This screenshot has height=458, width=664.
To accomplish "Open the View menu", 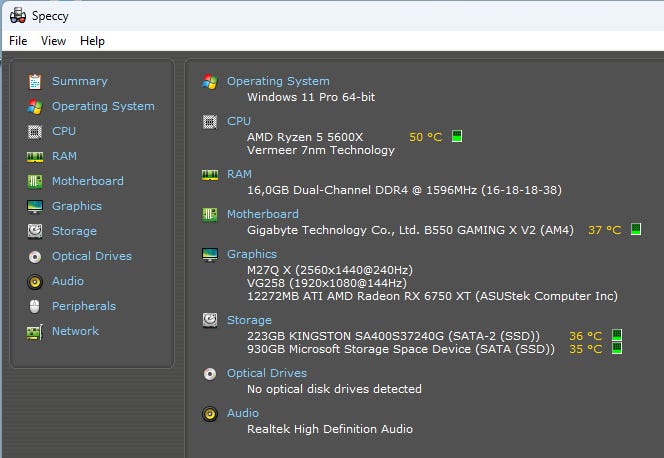I will (53, 41).
